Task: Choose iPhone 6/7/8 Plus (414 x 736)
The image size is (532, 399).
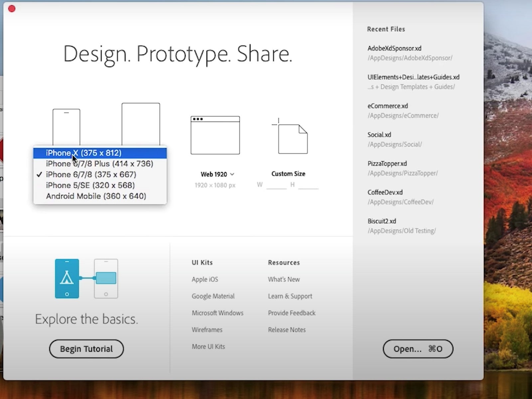Action: [x=100, y=164]
